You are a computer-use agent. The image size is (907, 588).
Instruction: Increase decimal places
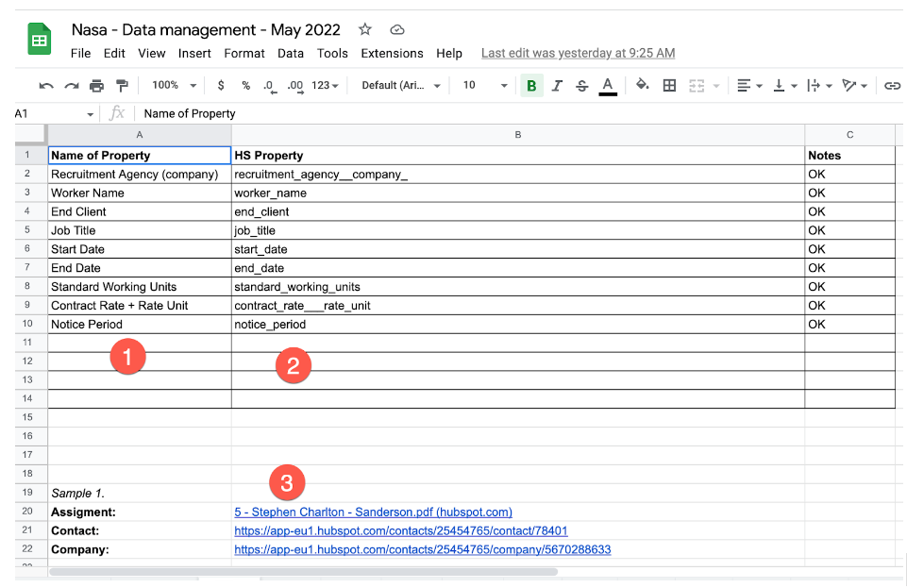(295, 86)
